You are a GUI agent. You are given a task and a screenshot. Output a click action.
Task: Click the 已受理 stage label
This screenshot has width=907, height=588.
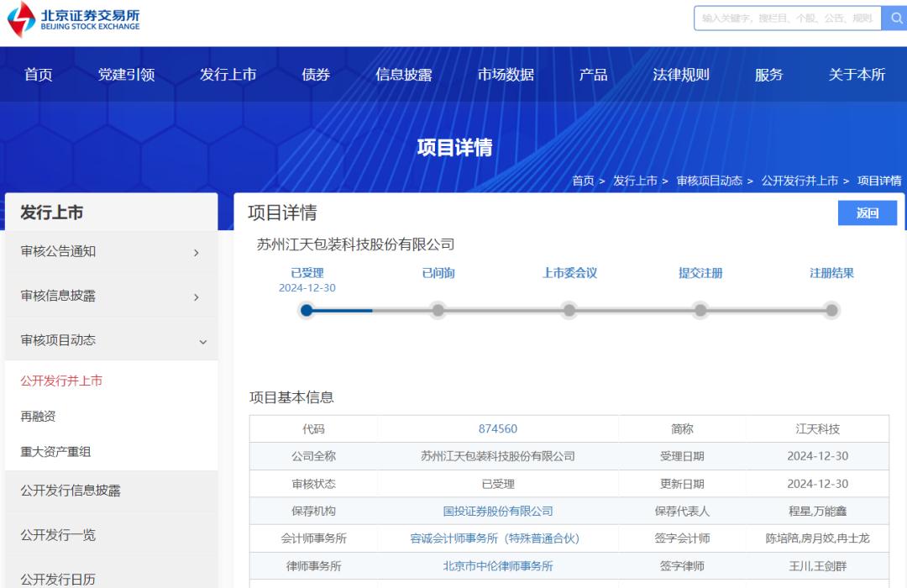click(x=307, y=273)
